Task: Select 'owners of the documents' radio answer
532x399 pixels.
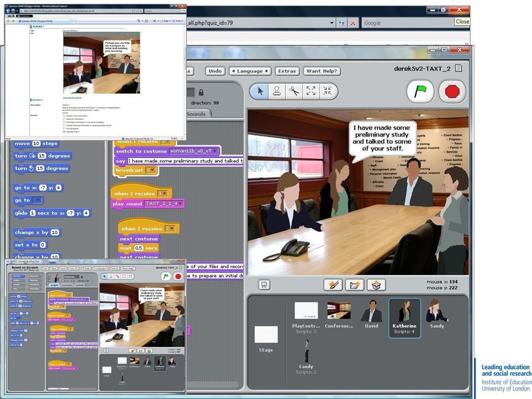Action: click(64, 116)
